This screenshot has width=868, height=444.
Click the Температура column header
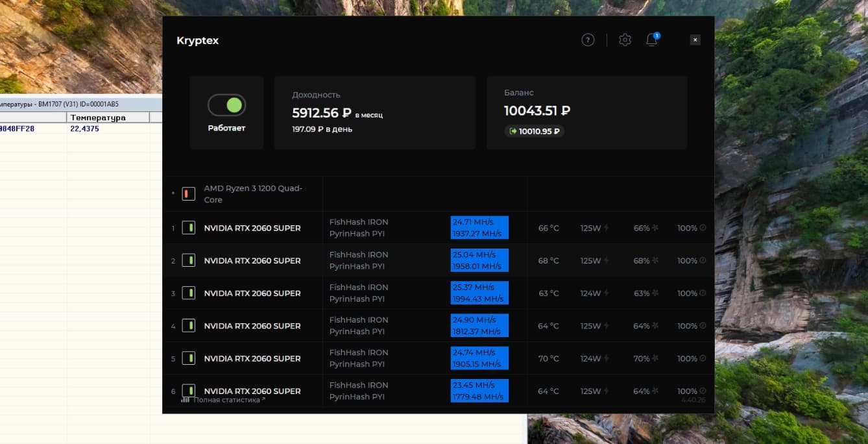click(98, 117)
